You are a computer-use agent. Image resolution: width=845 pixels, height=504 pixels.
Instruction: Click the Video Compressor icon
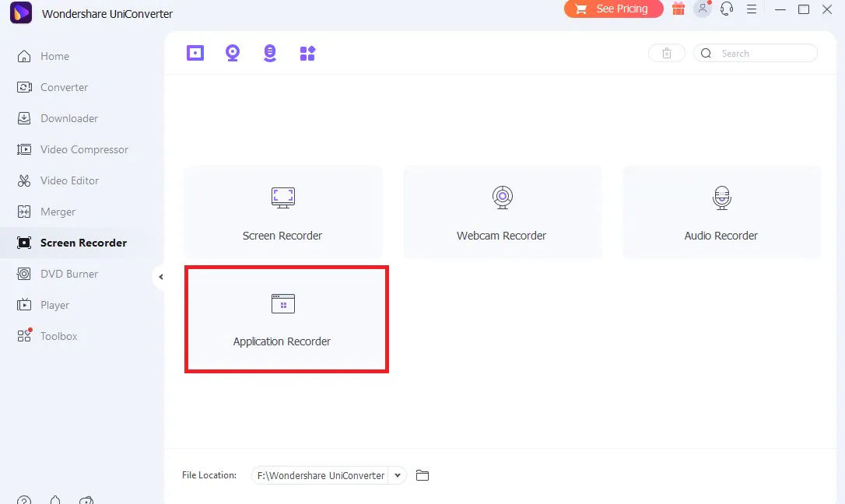click(24, 149)
